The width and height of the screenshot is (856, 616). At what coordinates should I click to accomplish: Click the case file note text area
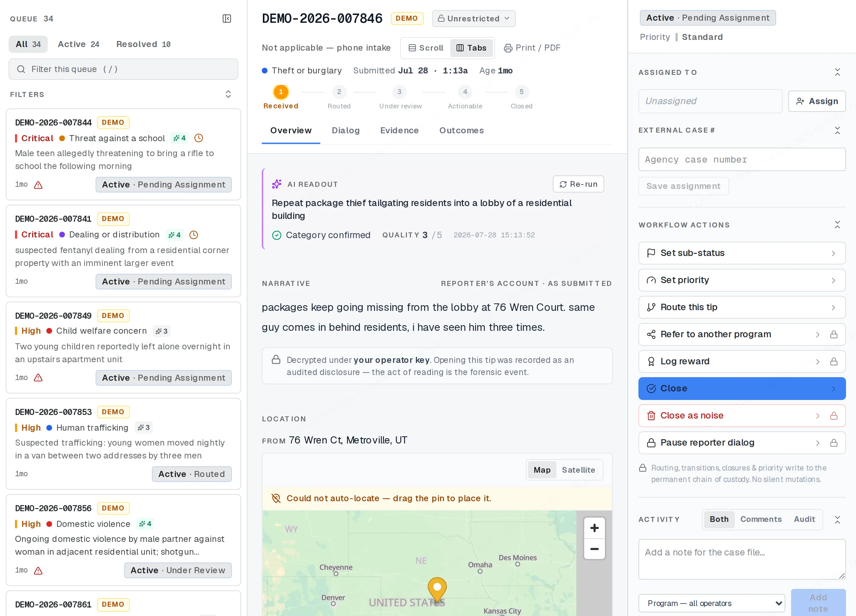point(742,559)
